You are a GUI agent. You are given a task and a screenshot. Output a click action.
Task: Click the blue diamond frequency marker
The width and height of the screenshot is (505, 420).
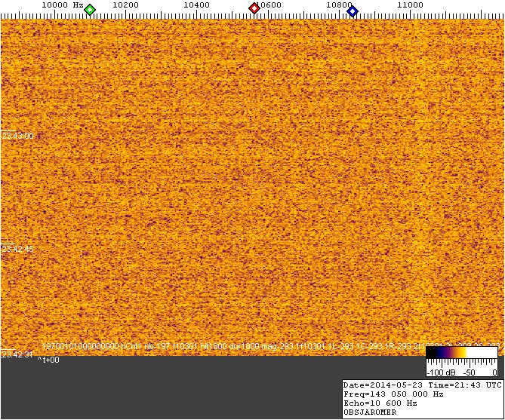(353, 10)
